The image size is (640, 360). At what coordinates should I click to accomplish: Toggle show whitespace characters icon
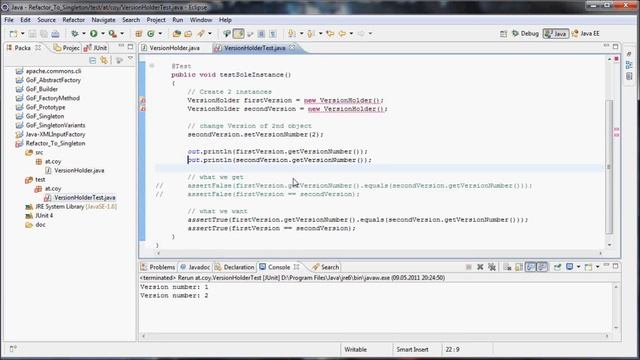pos(273,33)
